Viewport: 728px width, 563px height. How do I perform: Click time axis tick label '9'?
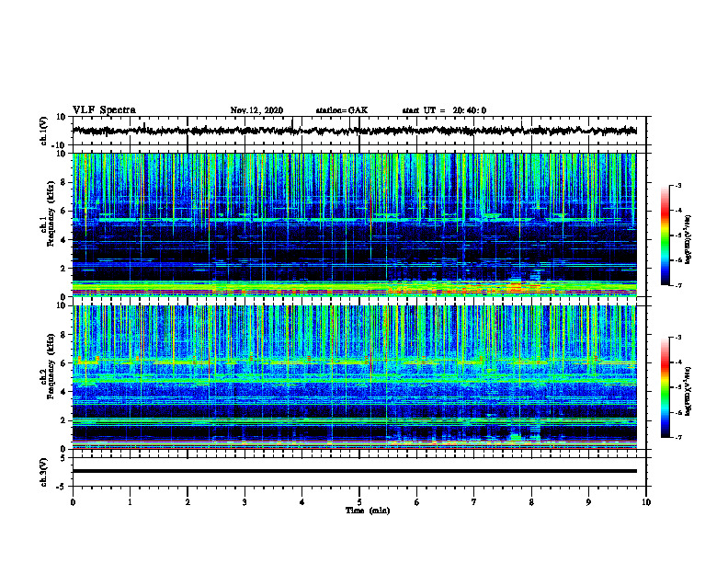588,502
